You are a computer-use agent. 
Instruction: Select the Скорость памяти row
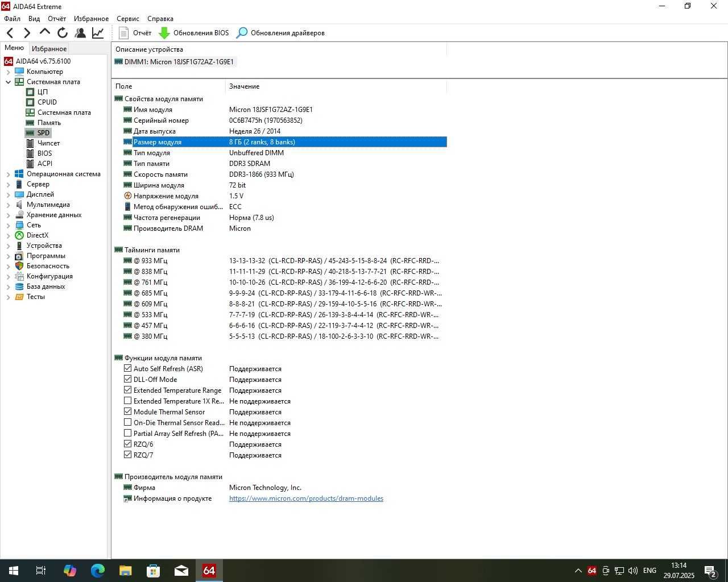[279, 174]
